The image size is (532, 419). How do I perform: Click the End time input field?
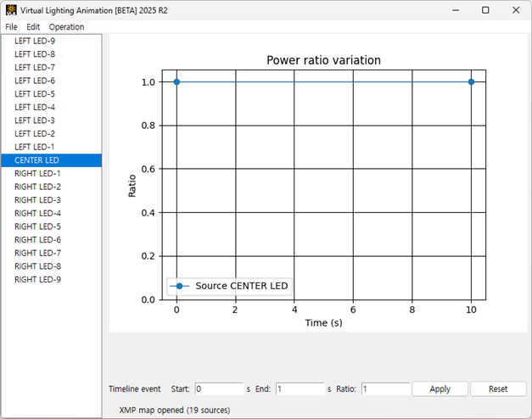pos(300,388)
